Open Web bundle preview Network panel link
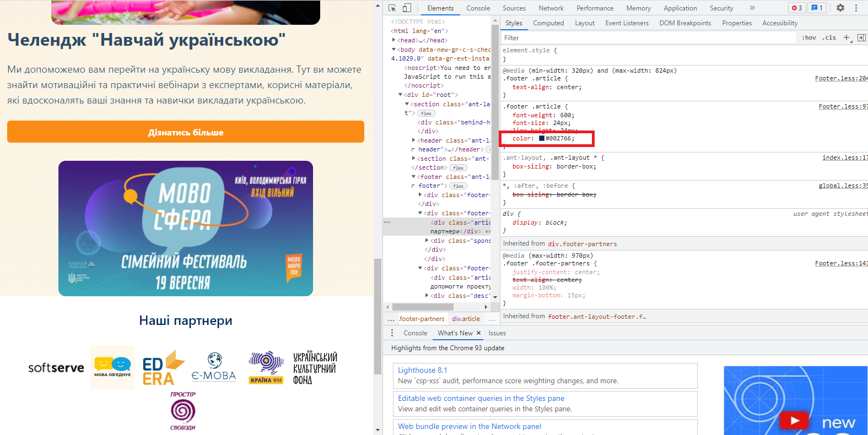Screen dimensions: 868x435 pos(470,426)
